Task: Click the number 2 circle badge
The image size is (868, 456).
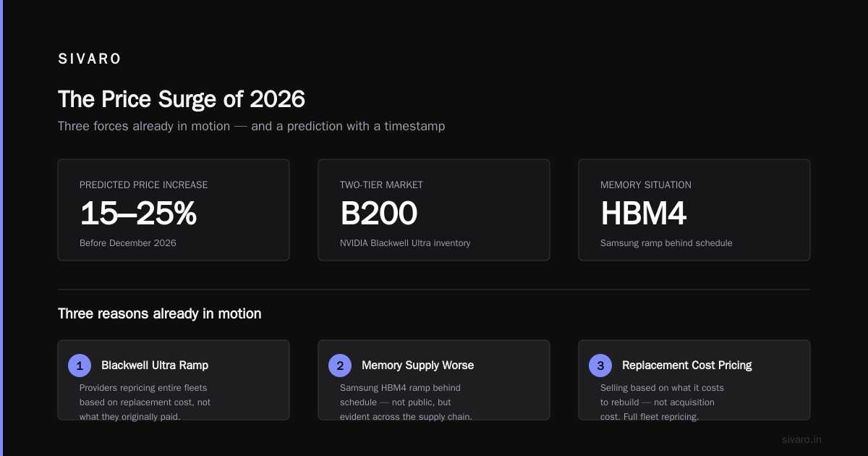Action: pyautogui.click(x=340, y=366)
